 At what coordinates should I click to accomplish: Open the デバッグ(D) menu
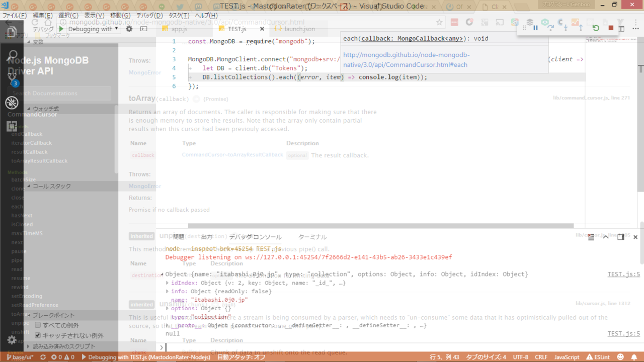point(149,16)
